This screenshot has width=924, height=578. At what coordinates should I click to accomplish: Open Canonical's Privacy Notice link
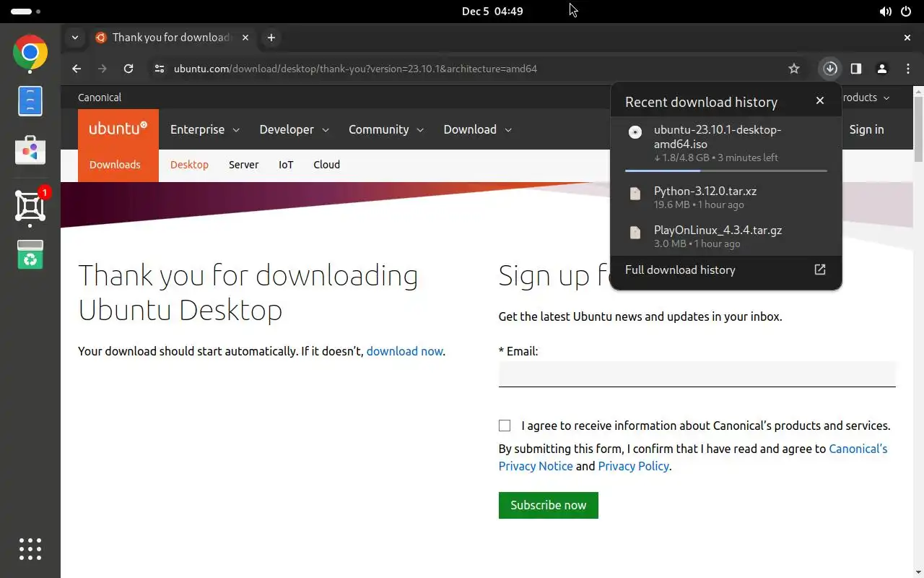pyautogui.click(x=693, y=457)
